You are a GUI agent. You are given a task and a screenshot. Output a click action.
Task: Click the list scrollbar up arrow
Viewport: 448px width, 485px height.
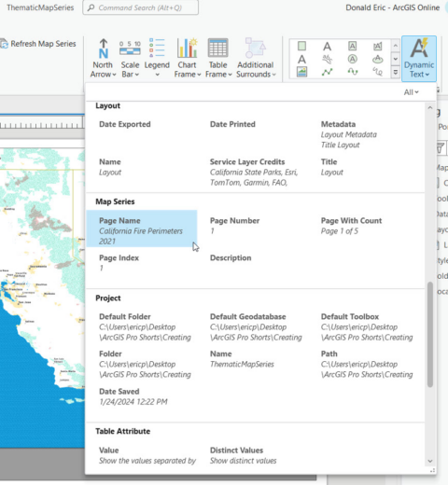(x=430, y=107)
